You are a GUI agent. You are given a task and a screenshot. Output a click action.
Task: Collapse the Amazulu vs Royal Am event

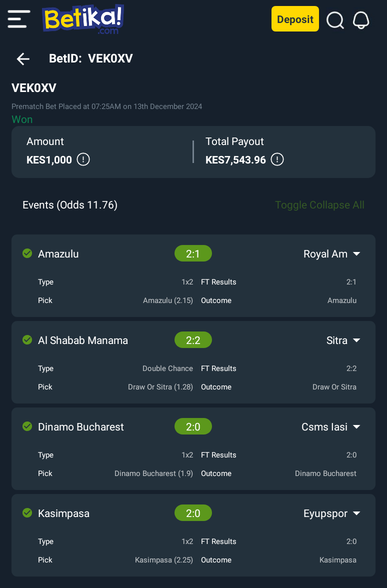(x=356, y=254)
